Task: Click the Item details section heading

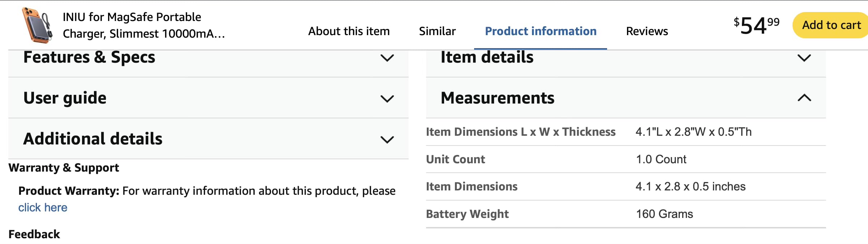Action: pyautogui.click(x=487, y=57)
